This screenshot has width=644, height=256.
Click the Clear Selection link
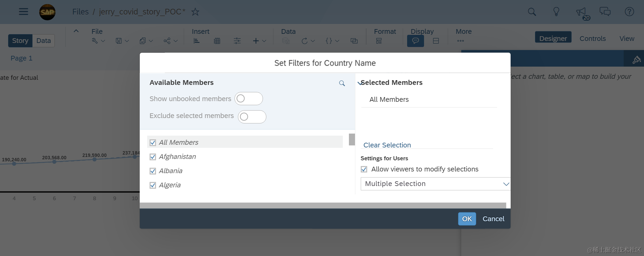click(387, 145)
